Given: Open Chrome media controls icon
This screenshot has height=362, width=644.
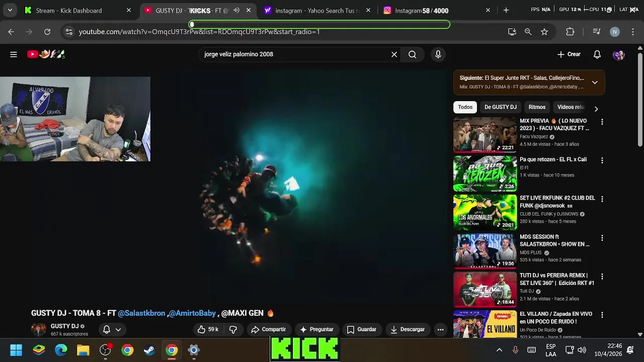Looking at the screenshot, I should click(597, 32).
